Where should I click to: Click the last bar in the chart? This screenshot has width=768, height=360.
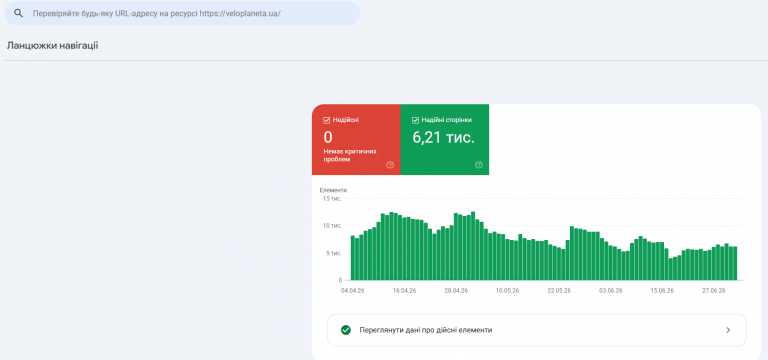[x=735, y=264]
